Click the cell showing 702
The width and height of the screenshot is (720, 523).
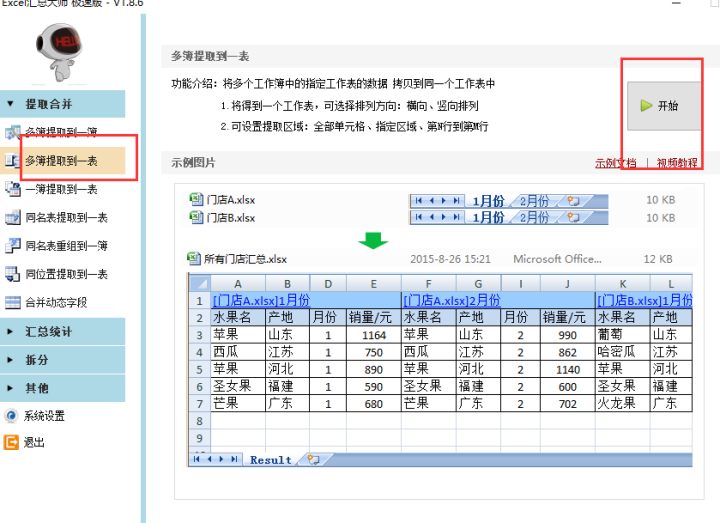coord(568,404)
